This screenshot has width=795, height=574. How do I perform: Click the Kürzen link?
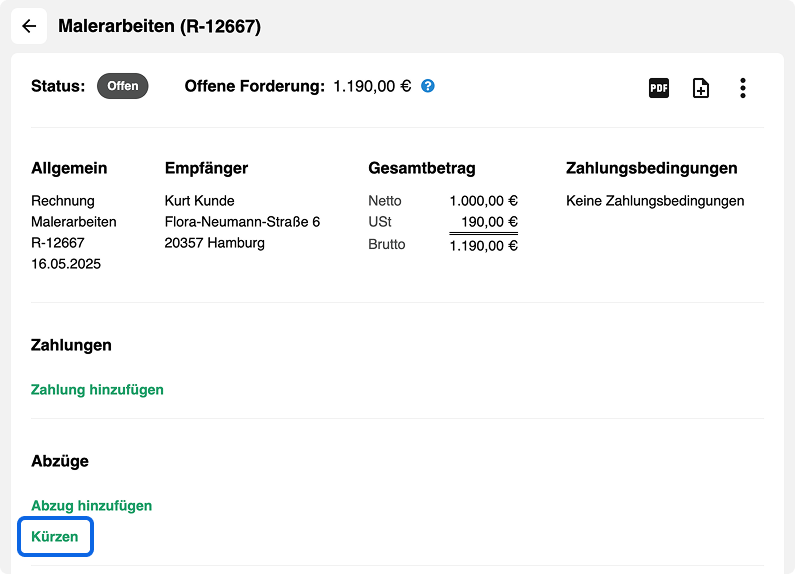(x=55, y=536)
